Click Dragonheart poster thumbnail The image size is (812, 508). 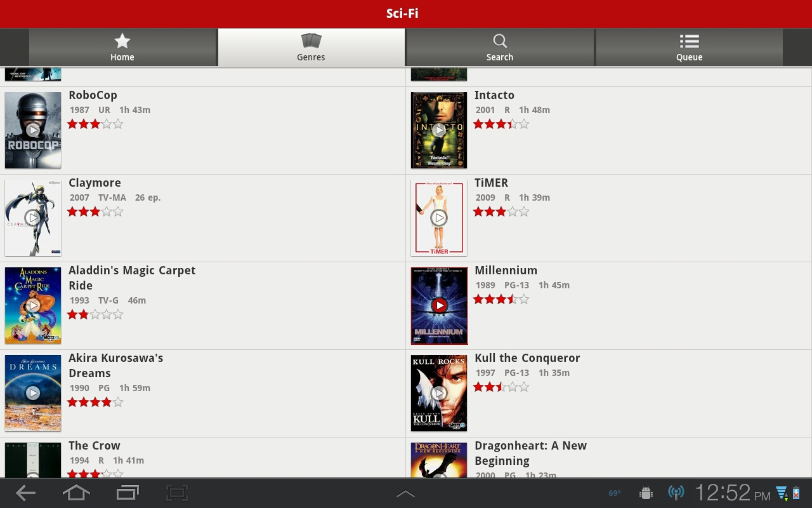pos(439,460)
